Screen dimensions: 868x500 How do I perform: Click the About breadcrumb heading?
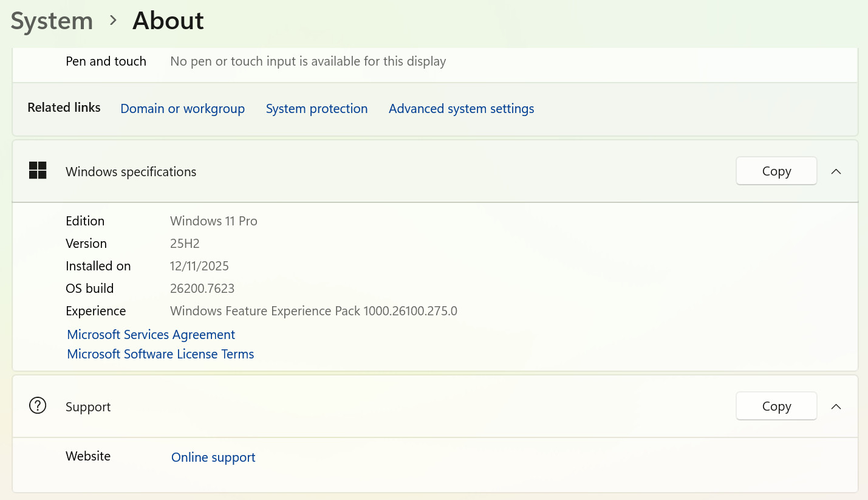(x=168, y=21)
